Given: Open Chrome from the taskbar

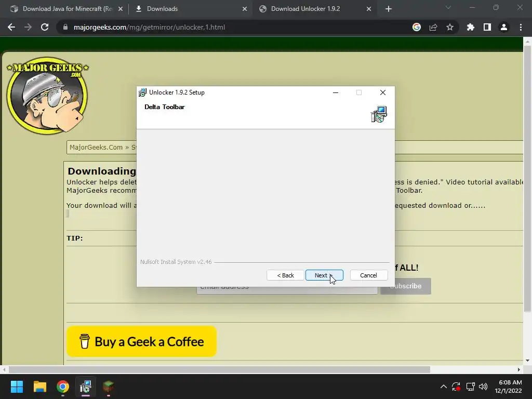Looking at the screenshot, I should [x=63, y=387].
